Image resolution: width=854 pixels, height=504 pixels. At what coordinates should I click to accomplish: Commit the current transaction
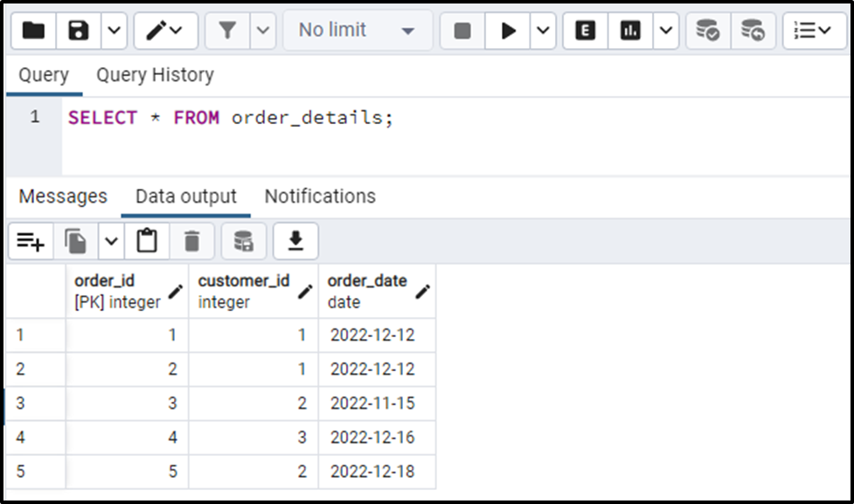point(706,31)
